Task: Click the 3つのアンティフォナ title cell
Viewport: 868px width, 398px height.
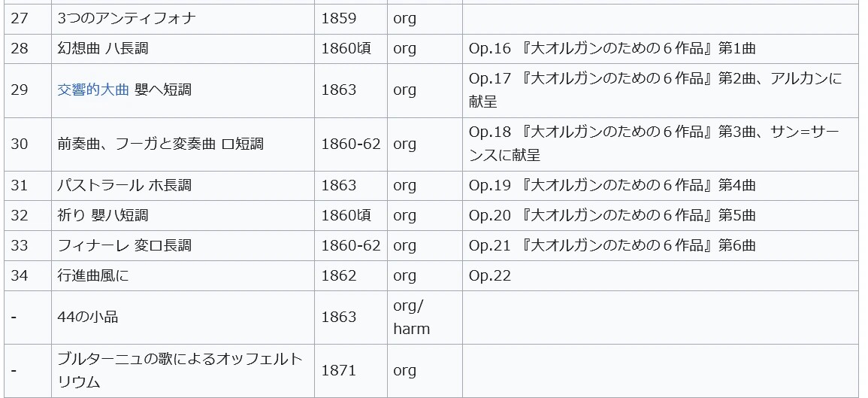Action: (x=126, y=18)
